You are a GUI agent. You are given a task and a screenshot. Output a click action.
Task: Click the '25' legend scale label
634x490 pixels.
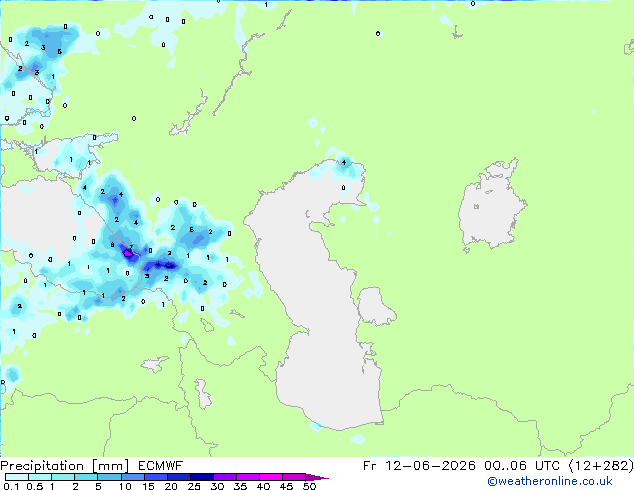click(194, 486)
